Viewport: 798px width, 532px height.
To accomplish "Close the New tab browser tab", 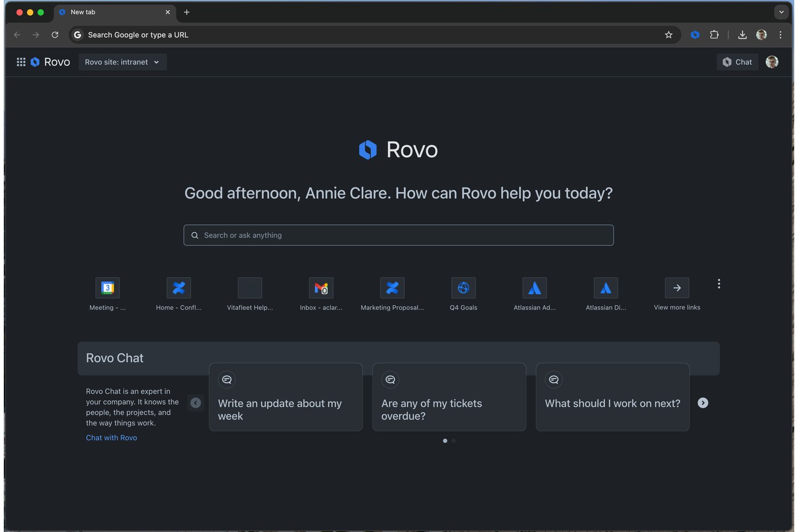I will point(168,12).
